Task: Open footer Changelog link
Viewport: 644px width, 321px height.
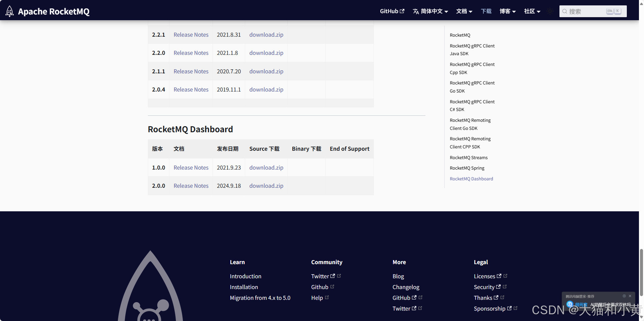Action: click(406, 287)
